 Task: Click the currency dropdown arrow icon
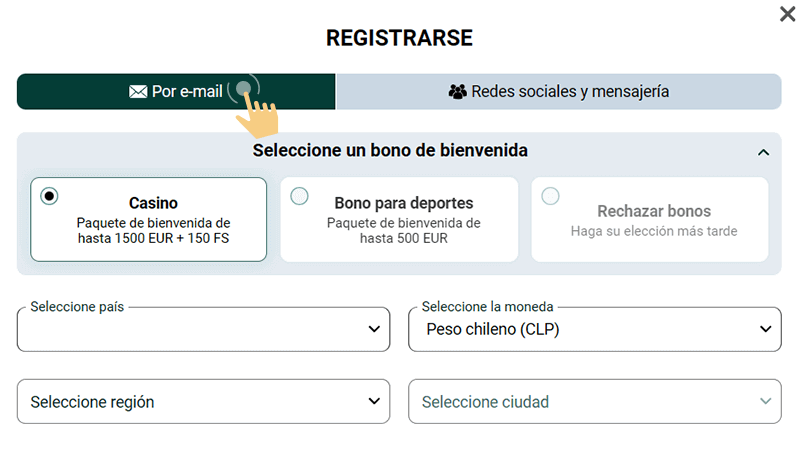coord(765,329)
